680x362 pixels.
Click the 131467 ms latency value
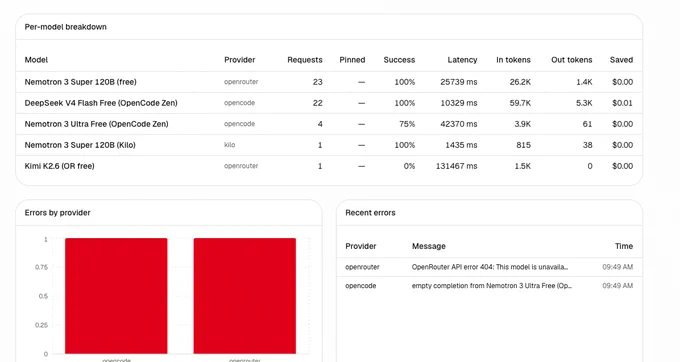[x=456, y=166]
